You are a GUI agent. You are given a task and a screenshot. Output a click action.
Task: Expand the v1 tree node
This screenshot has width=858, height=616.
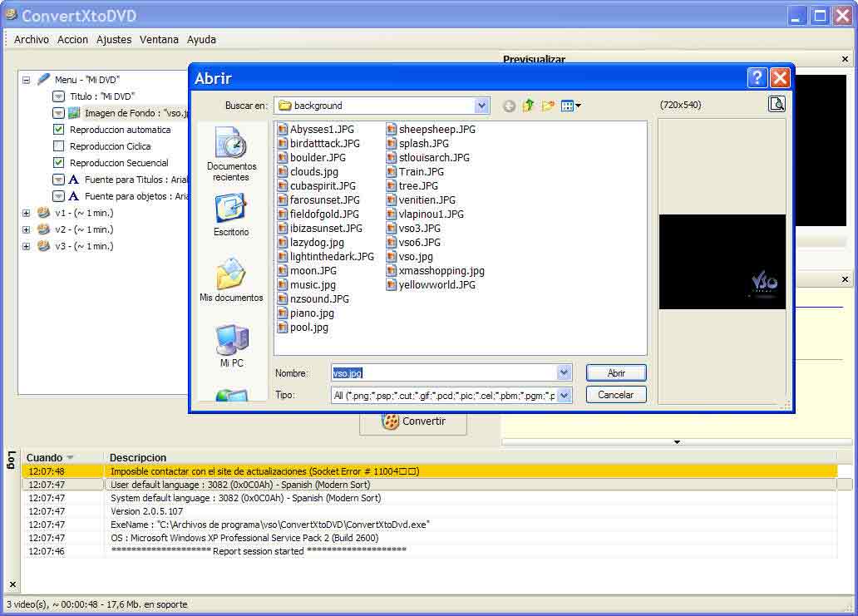26,213
